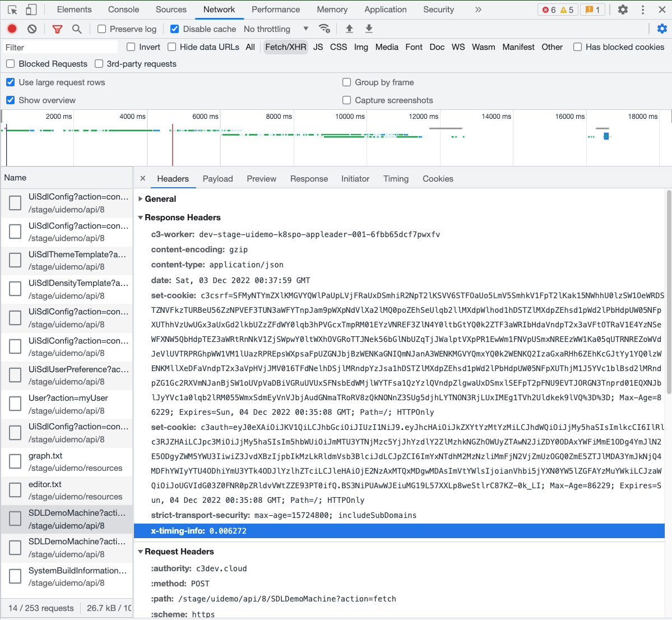Click the Export HAR download icon
The height and width of the screenshot is (620, 672).
coord(369,29)
